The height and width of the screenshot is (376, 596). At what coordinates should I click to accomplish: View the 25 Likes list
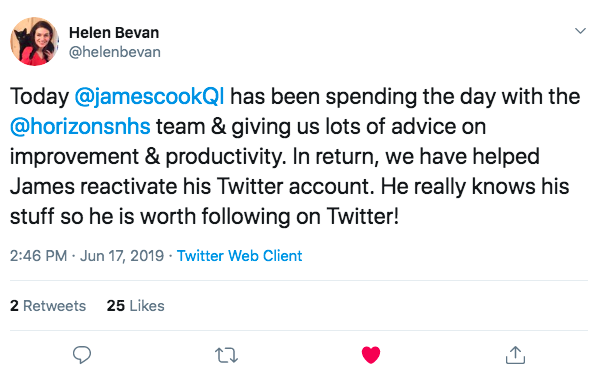coord(135,306)
